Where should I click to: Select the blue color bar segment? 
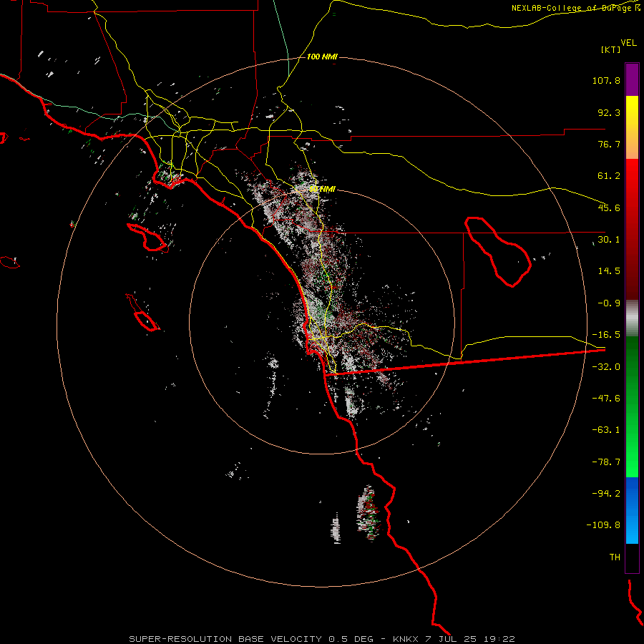point(632,510)
